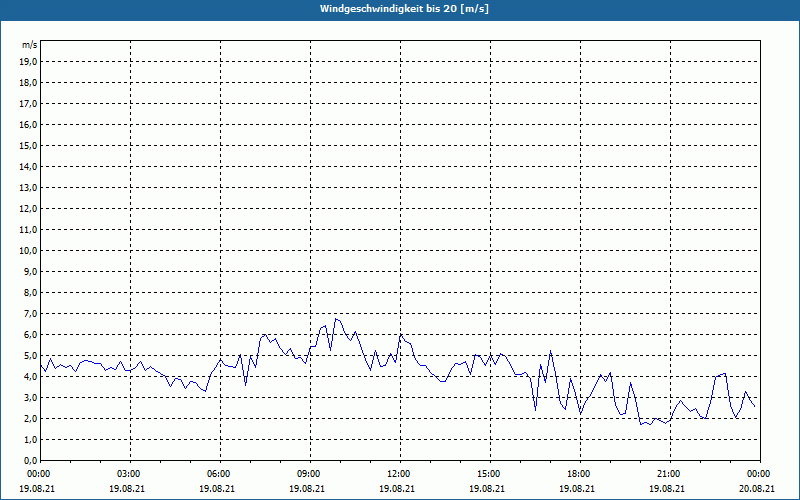Click the '00:00' label above 20.08.21
Screen dimensions: 800x500
(760, 474)
